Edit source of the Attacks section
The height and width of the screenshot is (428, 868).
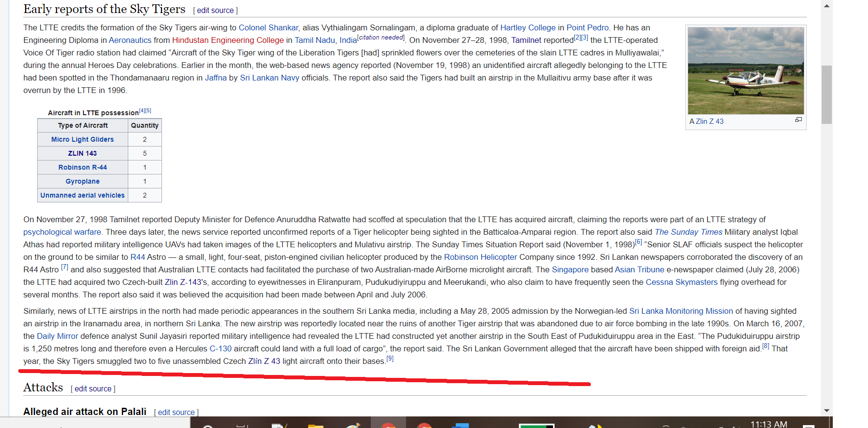93,388
